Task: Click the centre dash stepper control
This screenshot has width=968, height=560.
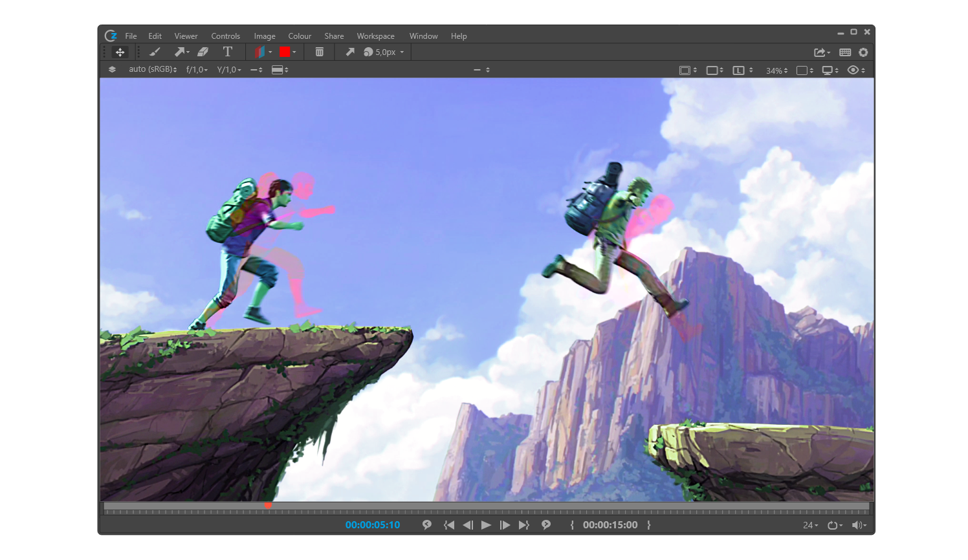Action: (481, 70)
